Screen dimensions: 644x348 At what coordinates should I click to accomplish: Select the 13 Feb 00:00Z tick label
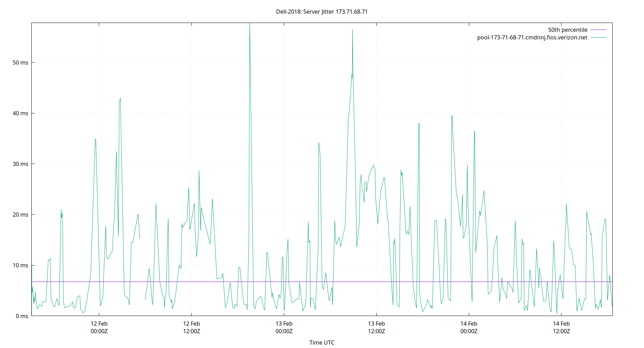pos(284,327)
